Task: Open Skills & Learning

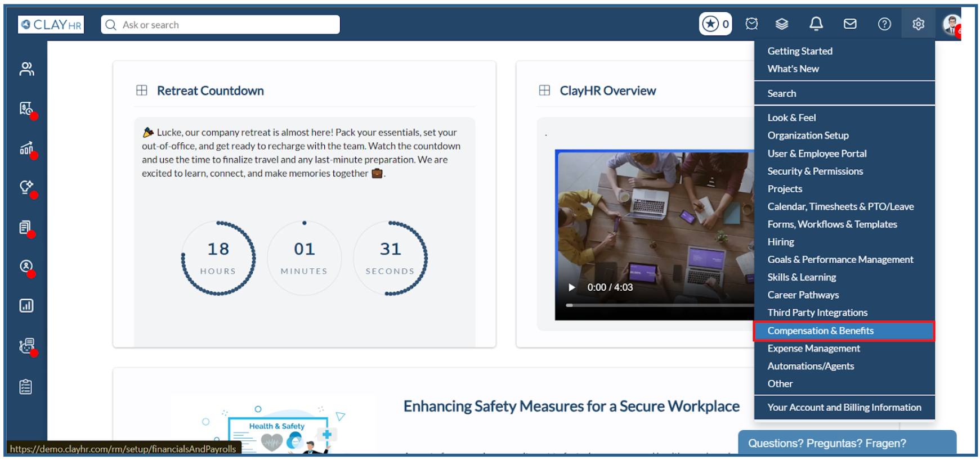Action: 802,277
